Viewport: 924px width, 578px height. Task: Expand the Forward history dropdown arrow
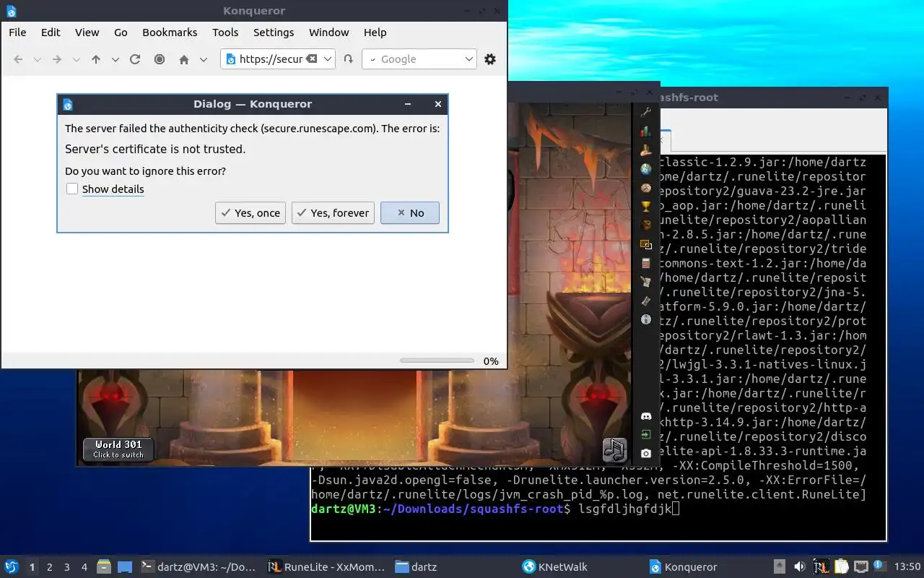pyautogui.click(x=77, y=59)
